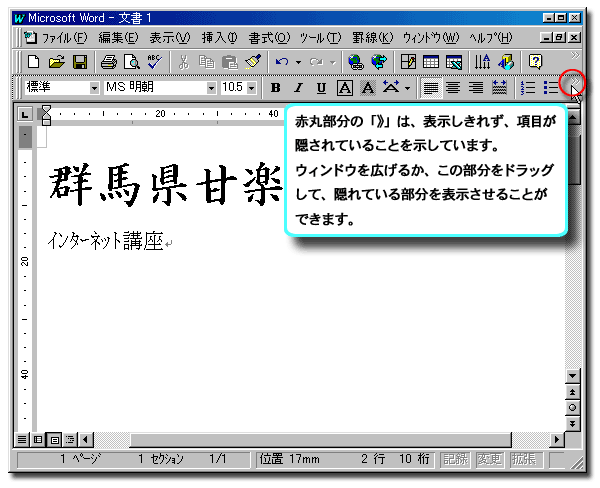Undo the last action
The height and width of the screenshot is (488, 600).
(282, 62)
